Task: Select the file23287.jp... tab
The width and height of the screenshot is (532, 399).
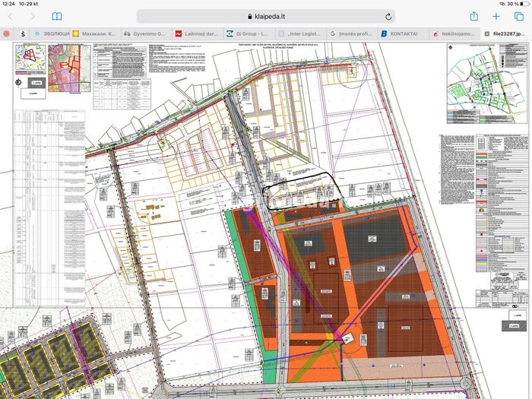Action: click(506, 33)
